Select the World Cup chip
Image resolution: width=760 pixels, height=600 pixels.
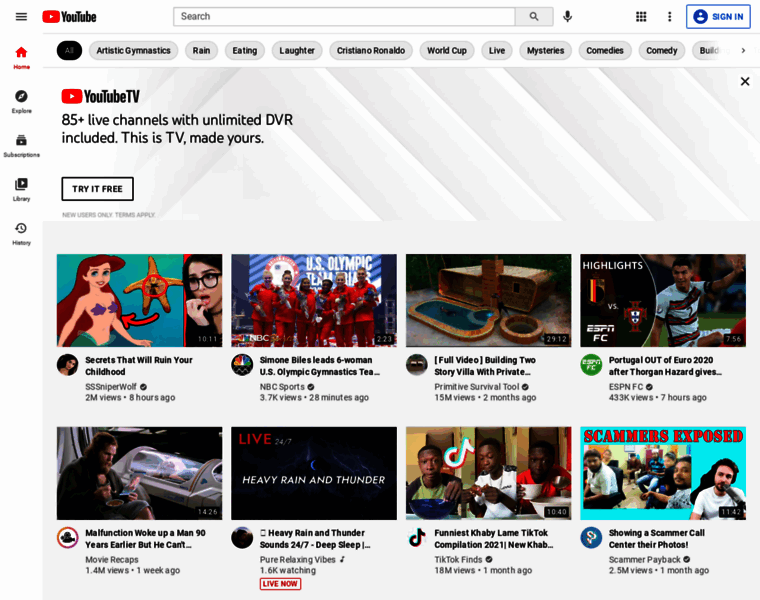tap(447, 50)
